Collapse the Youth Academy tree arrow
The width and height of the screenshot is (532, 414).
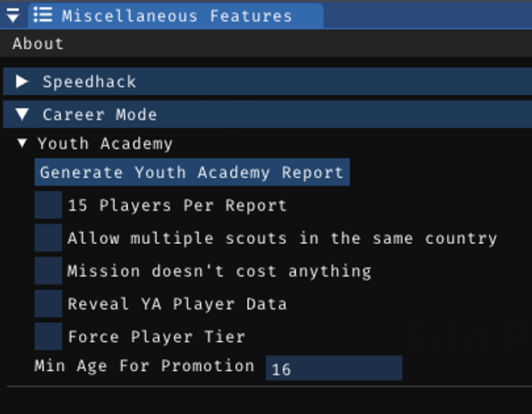pyautogui.click(x=22, y=143)
